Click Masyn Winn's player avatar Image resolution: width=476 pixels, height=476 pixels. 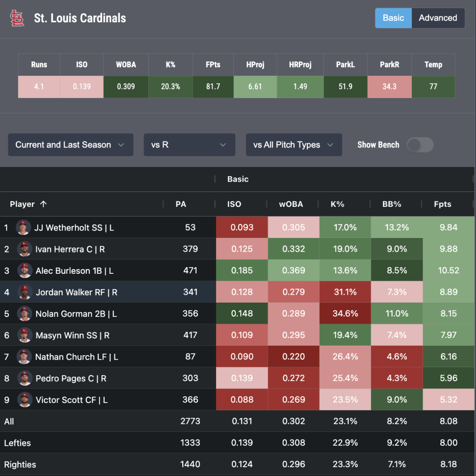coord(24,335)
